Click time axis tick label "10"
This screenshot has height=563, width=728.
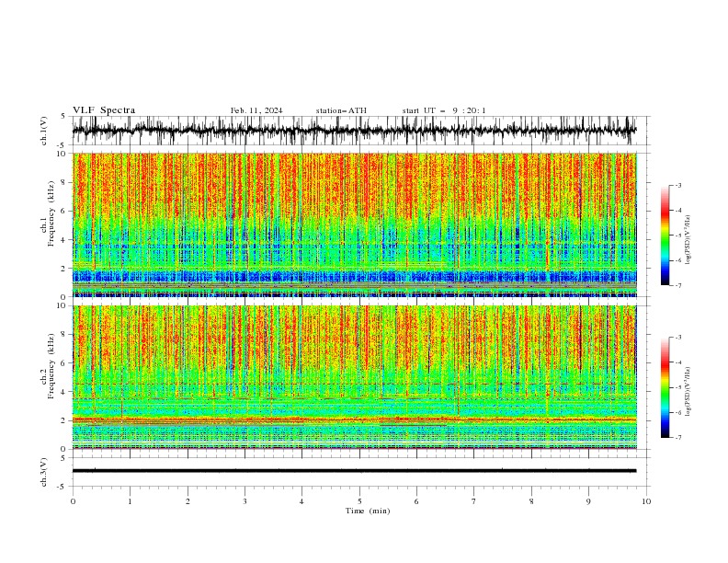point(646,501)
